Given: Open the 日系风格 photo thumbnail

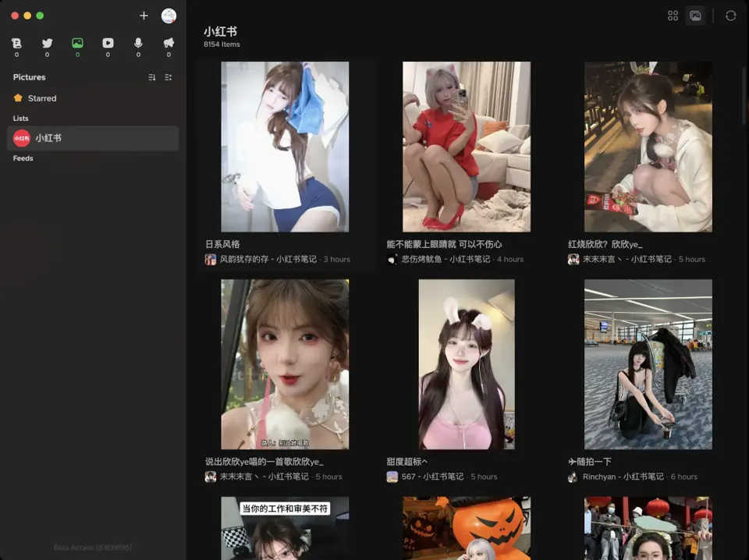Looking at the screenshot, I should [285, 147].
